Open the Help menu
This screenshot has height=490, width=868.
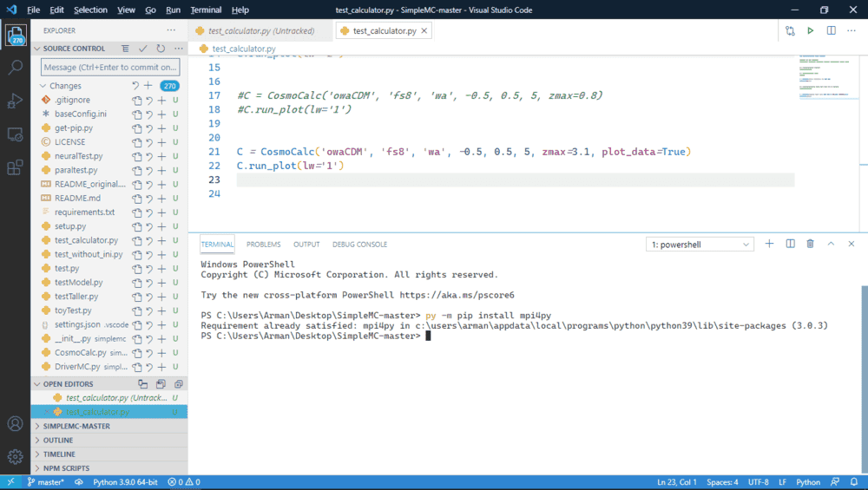[x=240, y=10]
